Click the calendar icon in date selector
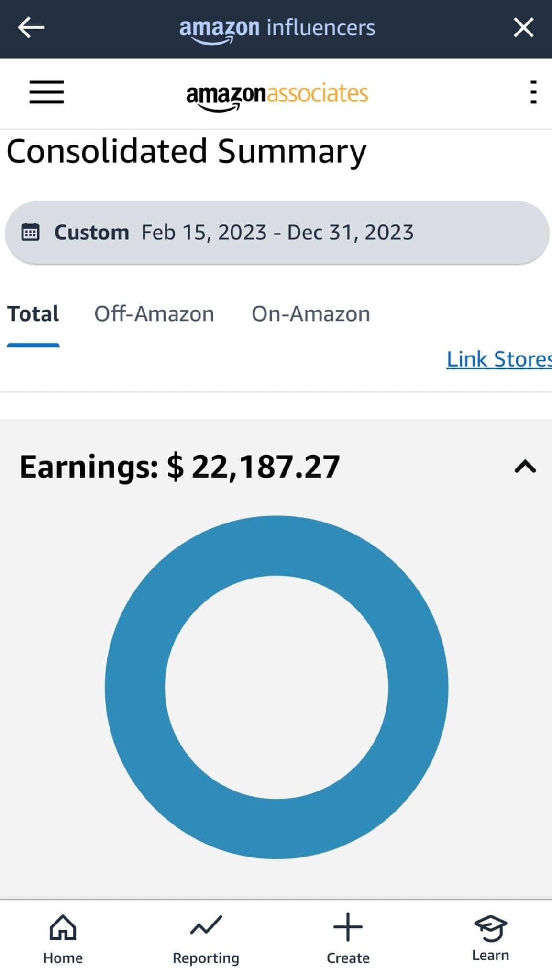Image resolution: width=552 pixels, height=980 pixels. [31, 233]
